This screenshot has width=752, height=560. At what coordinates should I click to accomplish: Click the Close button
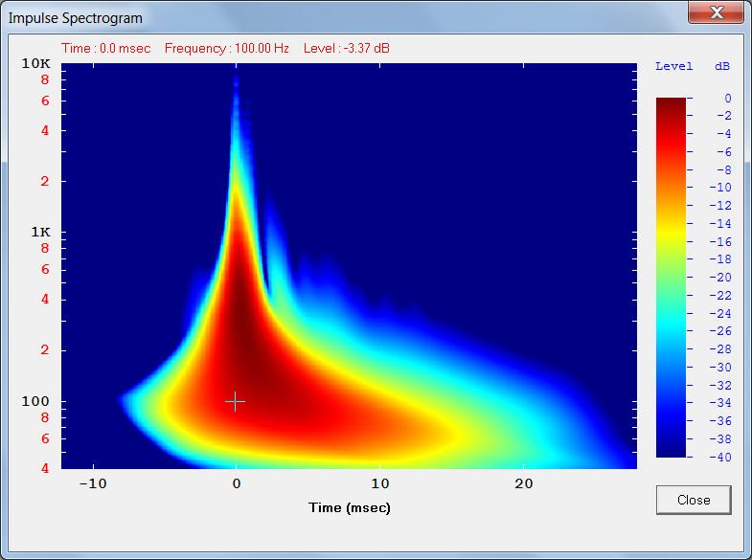[694, 500]
